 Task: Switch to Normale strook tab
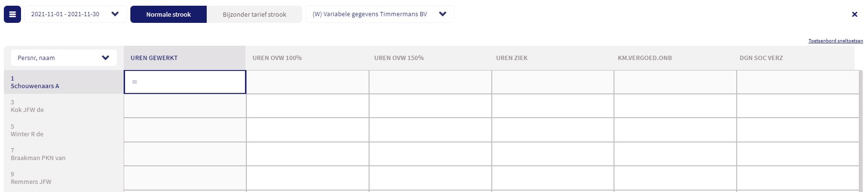tap(168, 14)
